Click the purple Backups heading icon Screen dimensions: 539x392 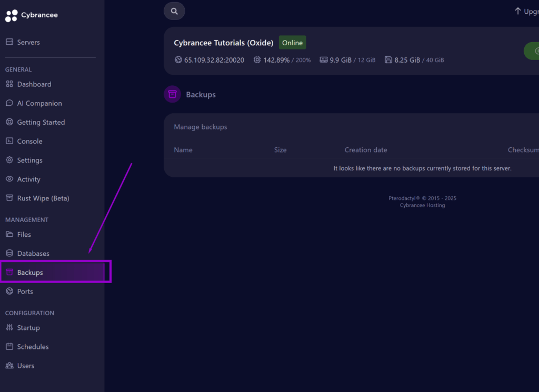172,94
